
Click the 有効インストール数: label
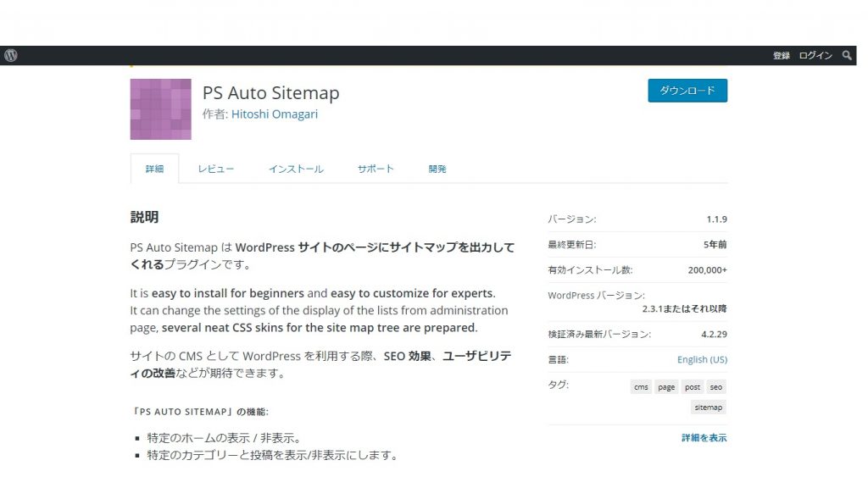(590, 270)
